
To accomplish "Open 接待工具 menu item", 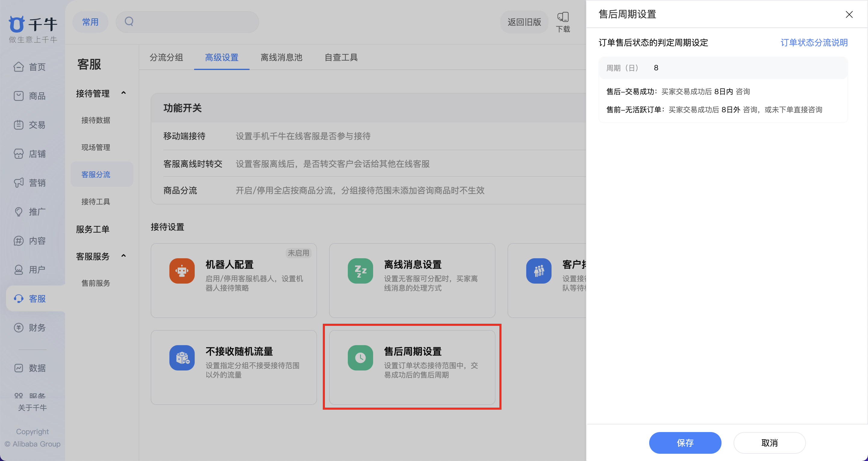I will pos(96,202).
